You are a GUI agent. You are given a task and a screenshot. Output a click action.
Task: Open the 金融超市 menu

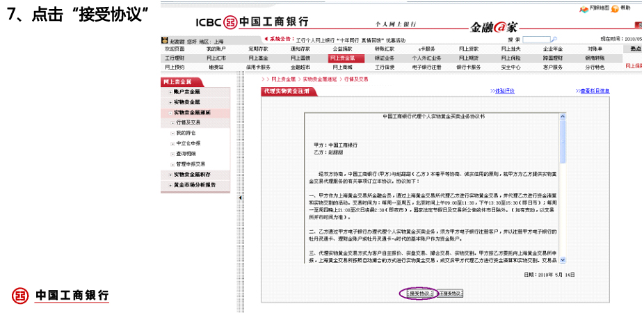pyautogui.click(x=300, y=67)
